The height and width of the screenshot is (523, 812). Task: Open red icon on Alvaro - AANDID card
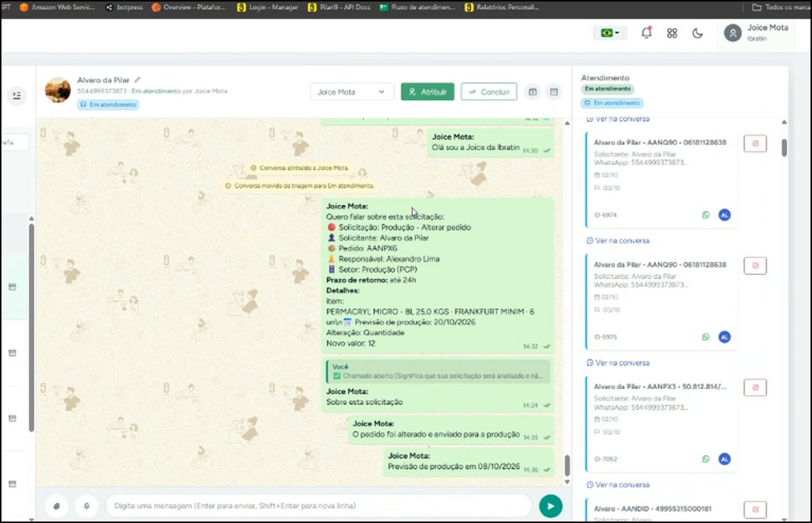click(x=755, y=510)
